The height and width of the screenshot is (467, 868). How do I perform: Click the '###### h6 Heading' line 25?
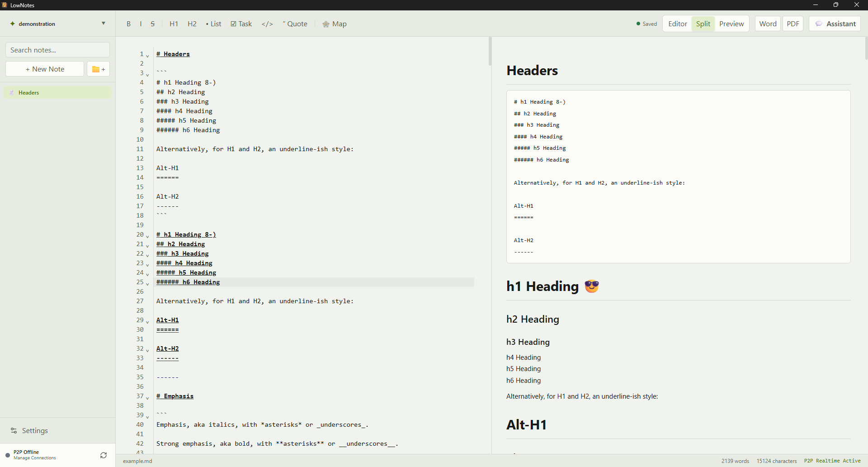pyautogui.click(x=188, y=282)
